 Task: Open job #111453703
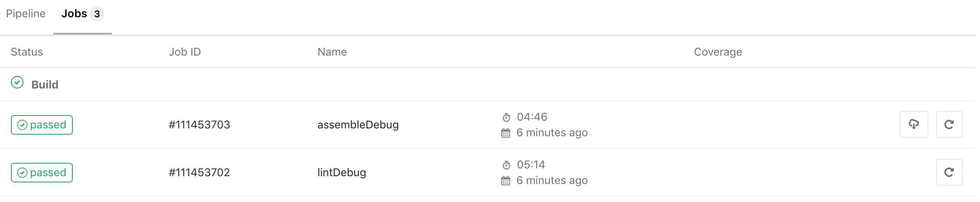(199, 125)
